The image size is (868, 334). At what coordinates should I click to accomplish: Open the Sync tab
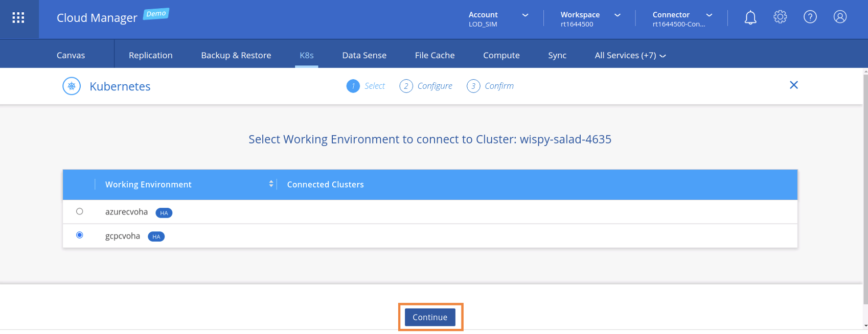[557, 55]
